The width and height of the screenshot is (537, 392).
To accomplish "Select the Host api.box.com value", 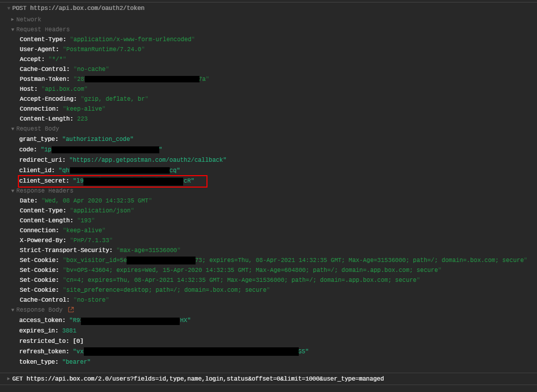I will point(64,88).
